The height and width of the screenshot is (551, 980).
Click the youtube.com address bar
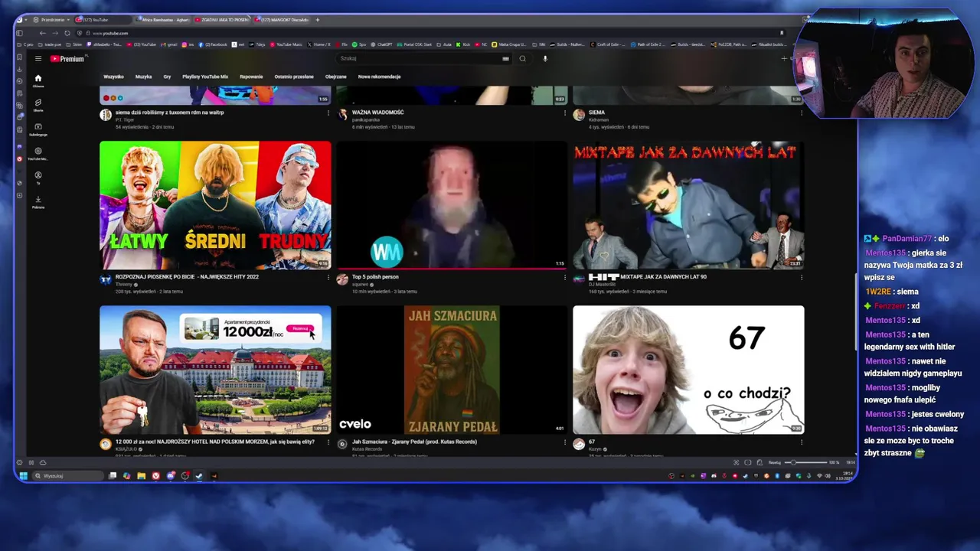pos(429,33)
